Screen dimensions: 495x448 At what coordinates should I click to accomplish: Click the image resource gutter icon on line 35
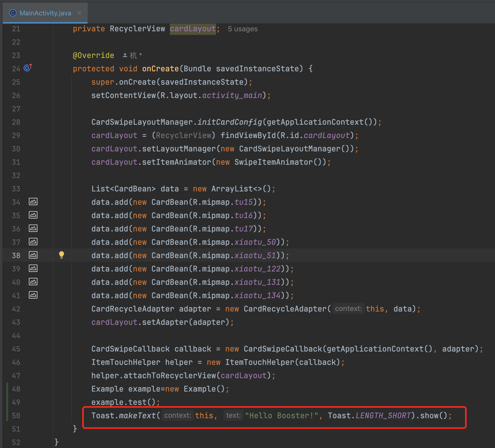33,215
